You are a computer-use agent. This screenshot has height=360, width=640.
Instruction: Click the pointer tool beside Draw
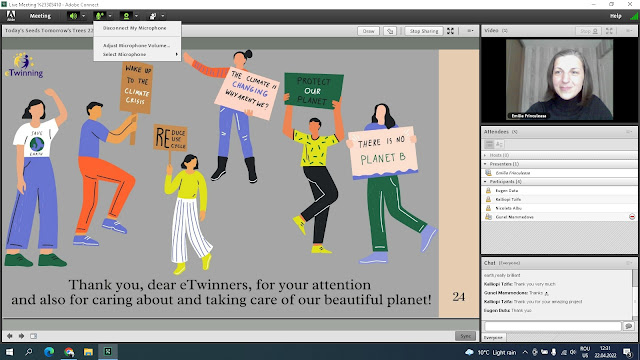click(390, 31)
